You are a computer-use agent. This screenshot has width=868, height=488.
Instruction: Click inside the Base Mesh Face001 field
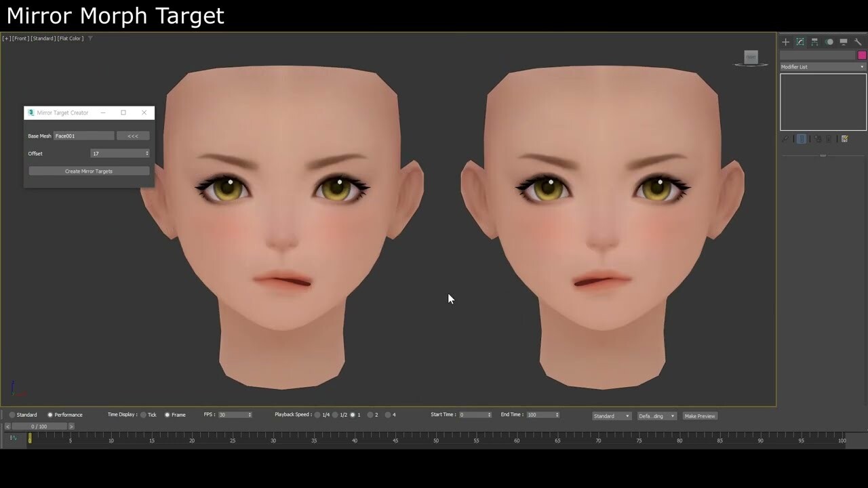coord(83,136)
